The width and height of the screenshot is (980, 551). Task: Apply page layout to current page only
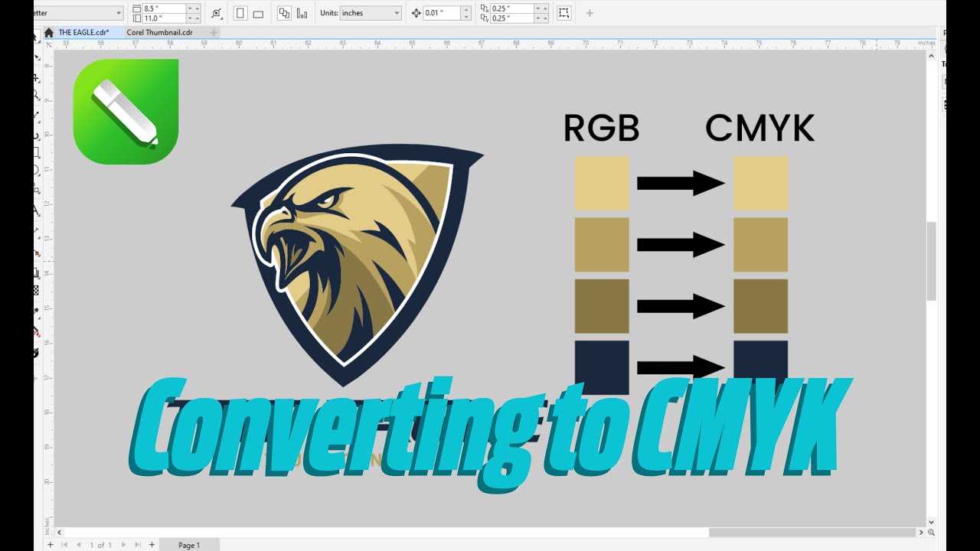302,13
